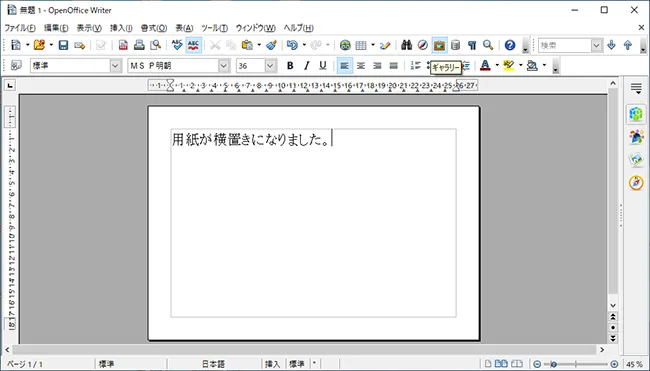Run the spelling and grammar check
Image resolution: width=650 pixels, height=371 pixels.
point(177,45)
